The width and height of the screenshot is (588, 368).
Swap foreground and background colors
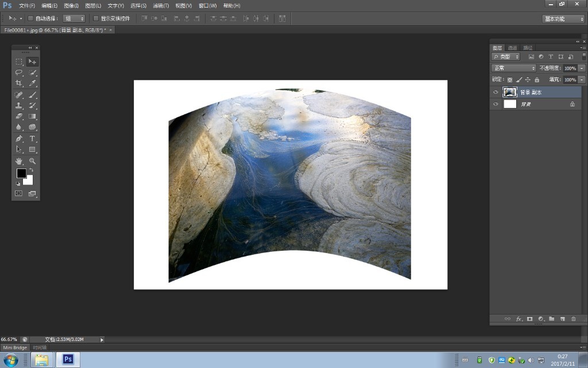click(32, 170)
